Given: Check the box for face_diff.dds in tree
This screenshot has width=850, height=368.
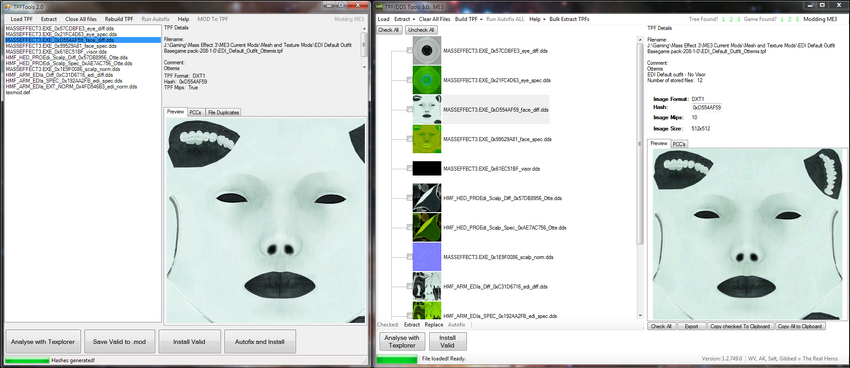Looking at the screenshot, I should click(409, 109).
